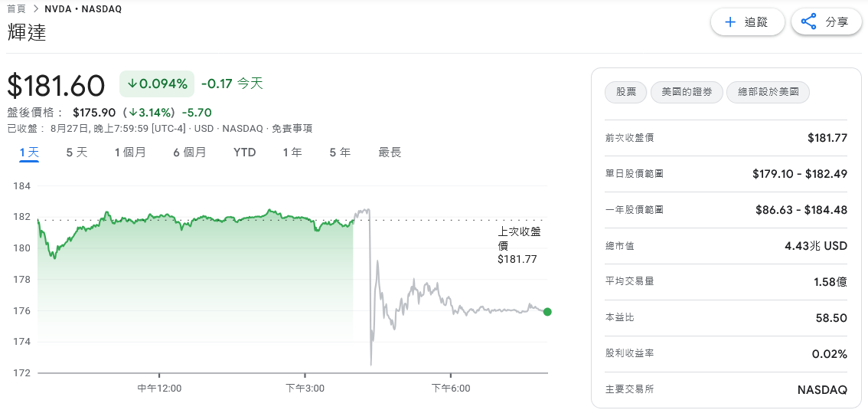Screen dimensions: 868x410
Task: Go to 首頁 breadcrumb link
Action: click(x=15, y=9)
